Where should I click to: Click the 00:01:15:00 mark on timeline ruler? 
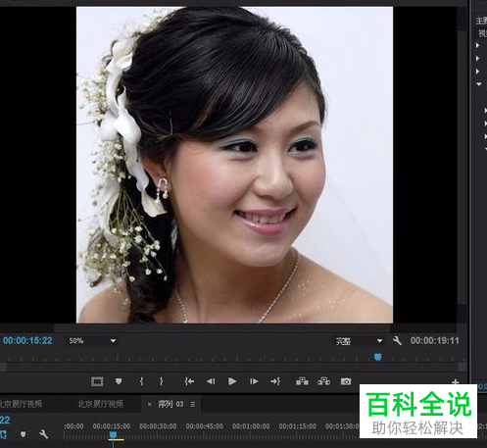click(x=297, y=426)
